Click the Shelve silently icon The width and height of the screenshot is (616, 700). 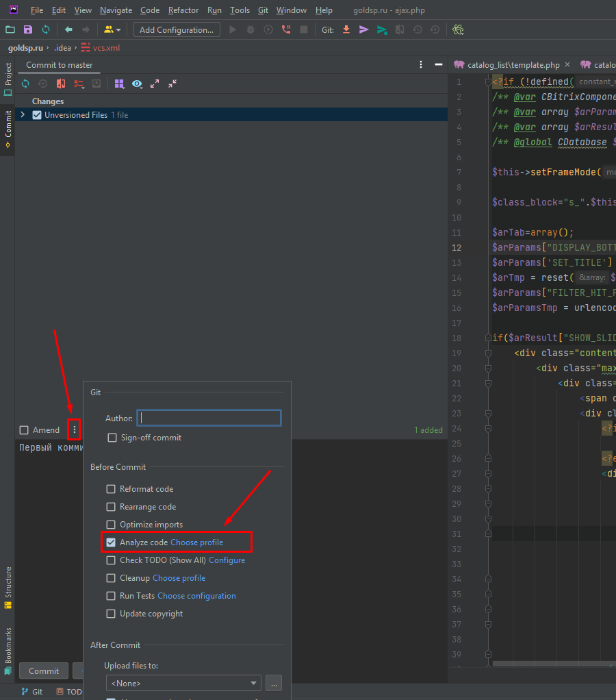(97, 84)
